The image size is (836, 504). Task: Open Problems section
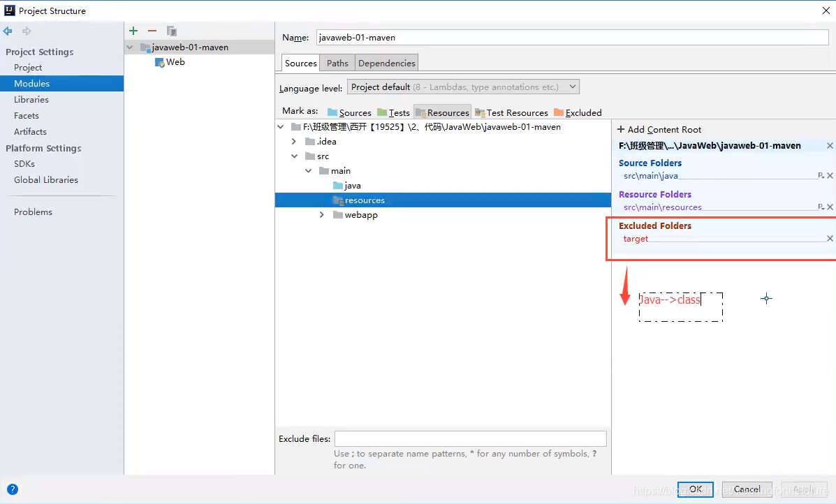click(x=33, y=212)
